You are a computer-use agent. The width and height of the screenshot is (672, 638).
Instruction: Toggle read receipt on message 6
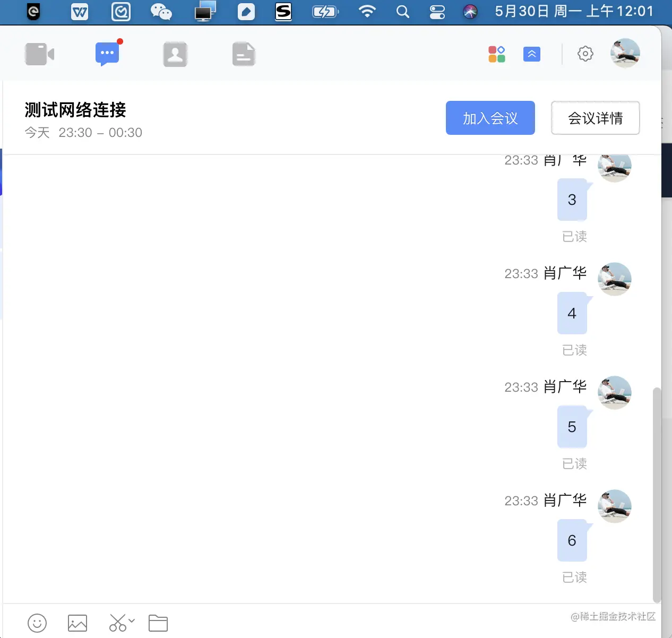574,577
